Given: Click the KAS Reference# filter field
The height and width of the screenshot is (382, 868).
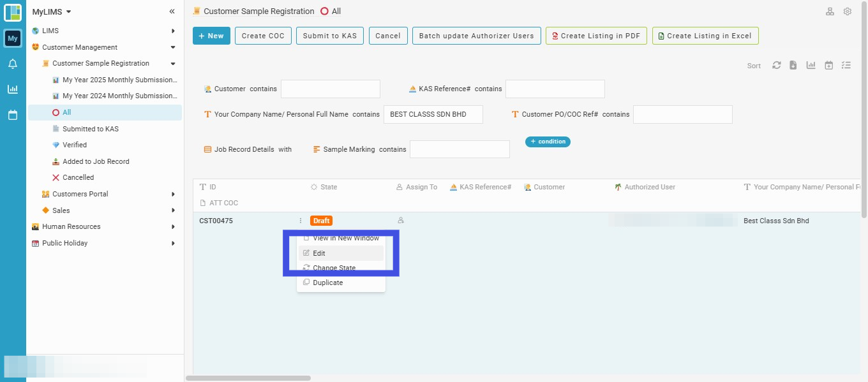Looking at the screenshot, I should (x=555, y=89).
